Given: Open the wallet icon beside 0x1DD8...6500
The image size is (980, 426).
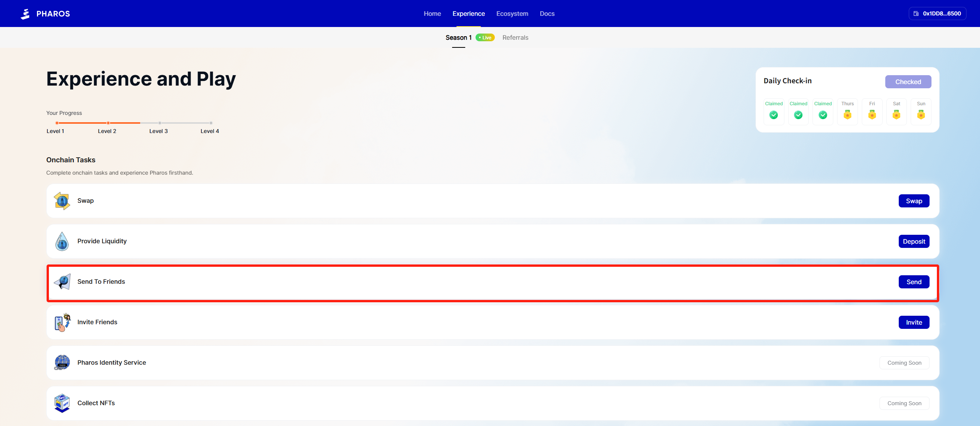Looking at the screenshot, I should (916, 13).
